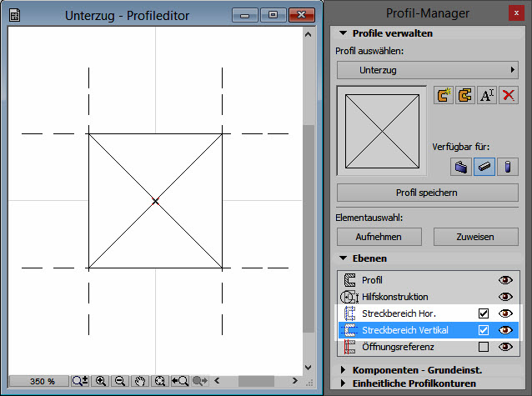Viewport: 532px width, 396px height.
Task: Open the Unterzug profile dropdown
Action: (x=428, y=70)
